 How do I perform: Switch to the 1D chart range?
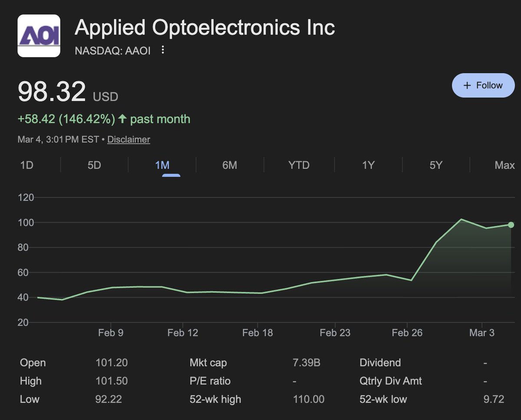(27, 165)
